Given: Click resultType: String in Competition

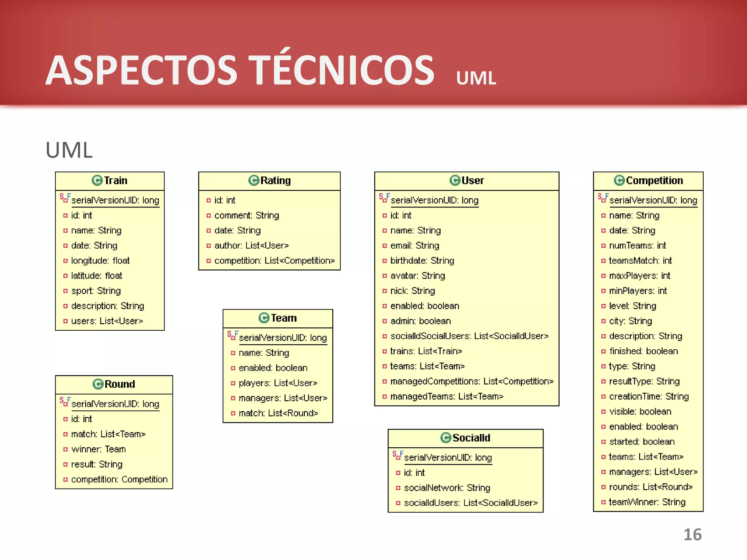Looking at the screenshot, I should pyautogui.click(x=645, y=381).
